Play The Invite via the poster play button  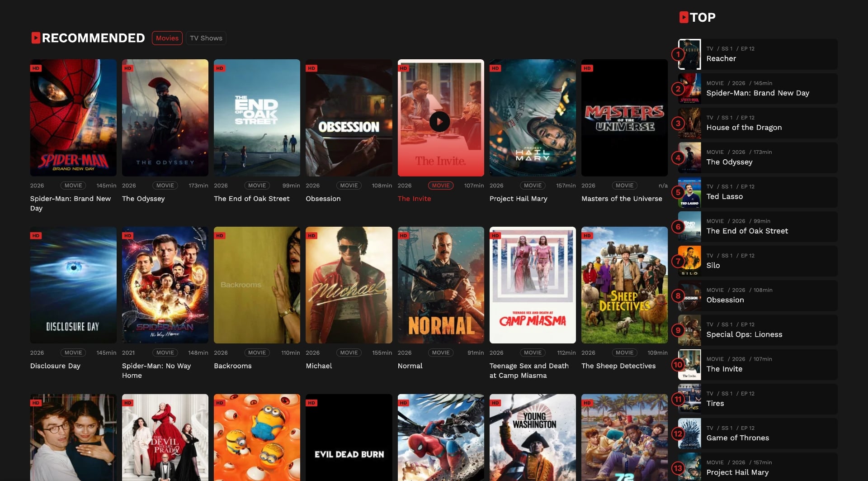click(x=439, y=122)
